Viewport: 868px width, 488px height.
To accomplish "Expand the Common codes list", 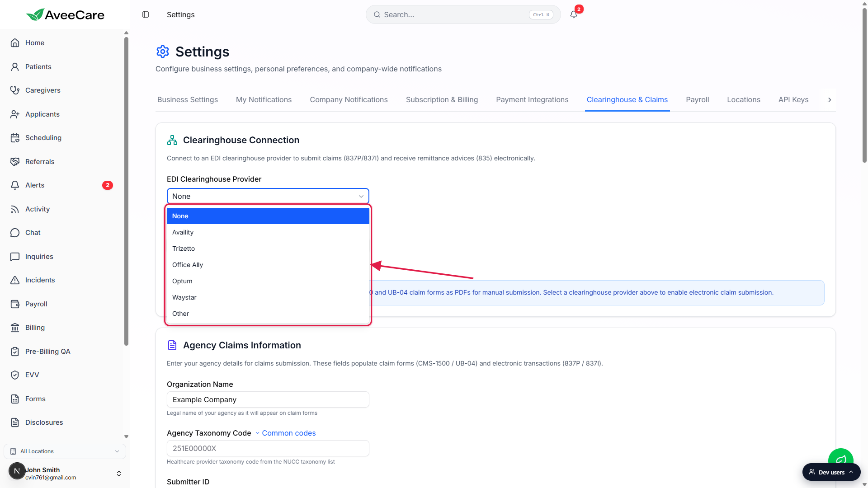I will tap(285, 433).
